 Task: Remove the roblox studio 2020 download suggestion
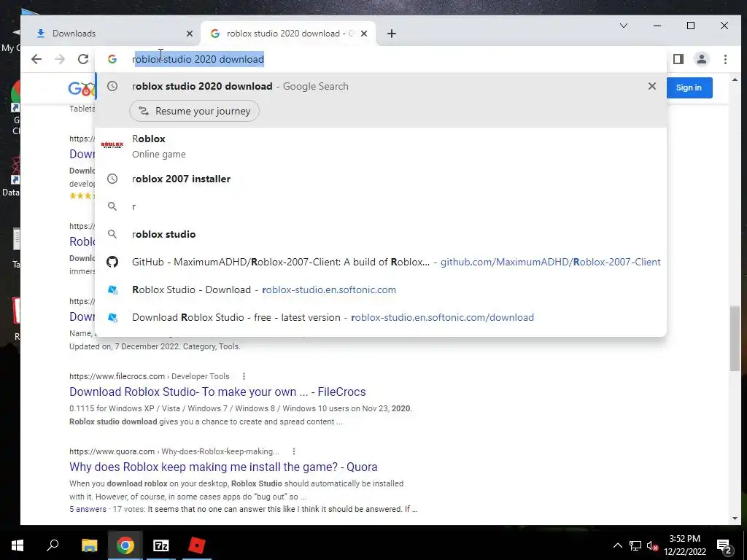coord(652,86)
